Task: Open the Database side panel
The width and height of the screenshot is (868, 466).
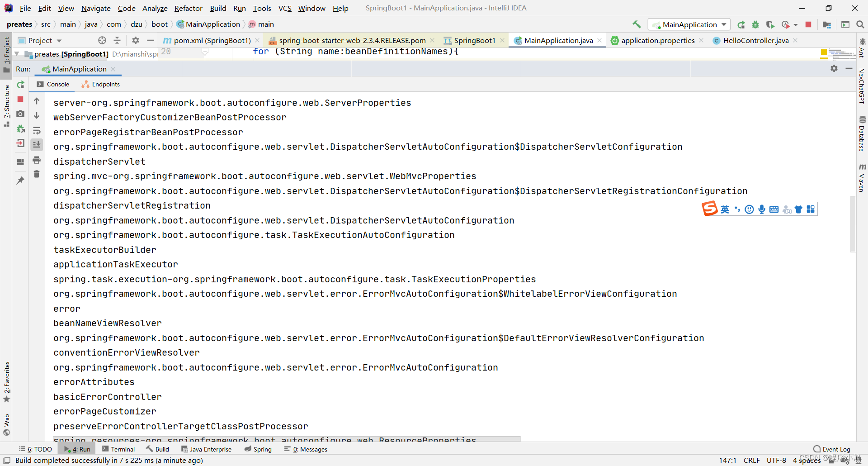Action: tap(862, 134)
